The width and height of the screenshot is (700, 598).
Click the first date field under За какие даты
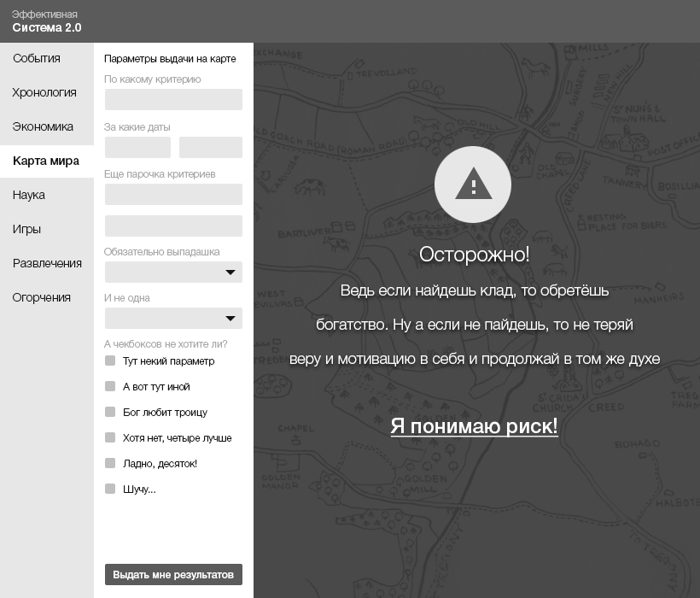pos(137,148)
